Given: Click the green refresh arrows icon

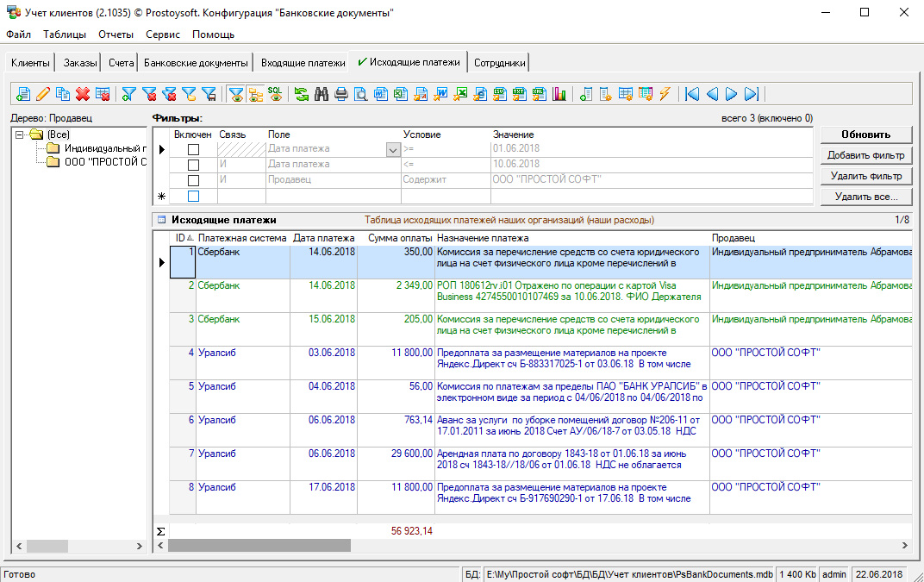Looking at the screenshot, I should 301,94.
